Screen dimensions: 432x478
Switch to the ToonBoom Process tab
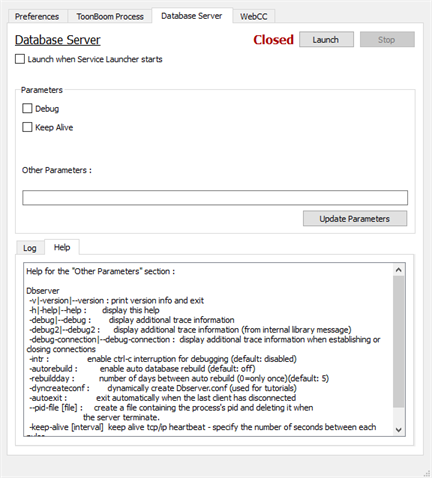coord(110,16)
